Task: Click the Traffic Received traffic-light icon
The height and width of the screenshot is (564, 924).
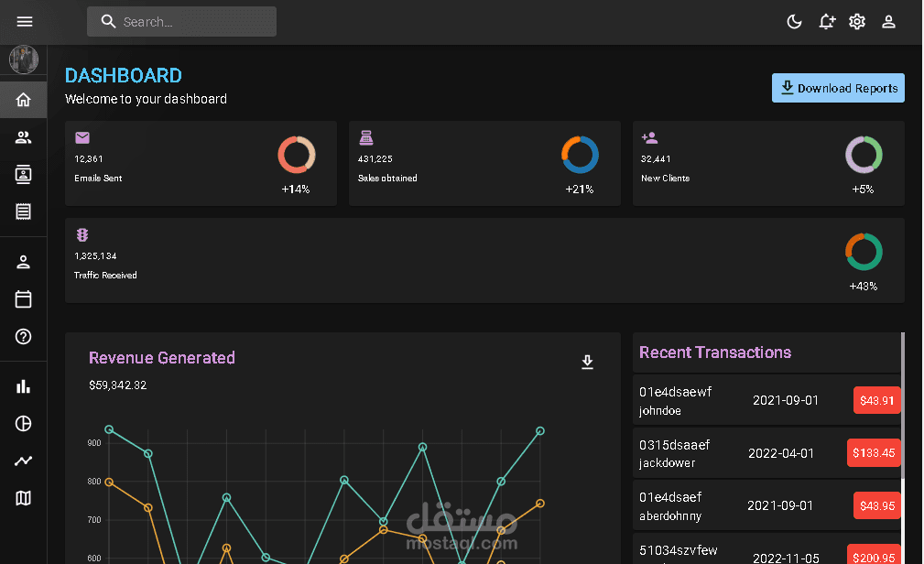Action: [82, 235]
